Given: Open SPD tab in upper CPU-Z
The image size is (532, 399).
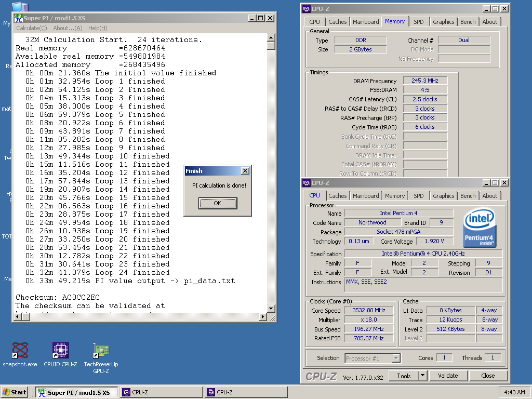Looking at the screenshot, I should coord(419,22).
